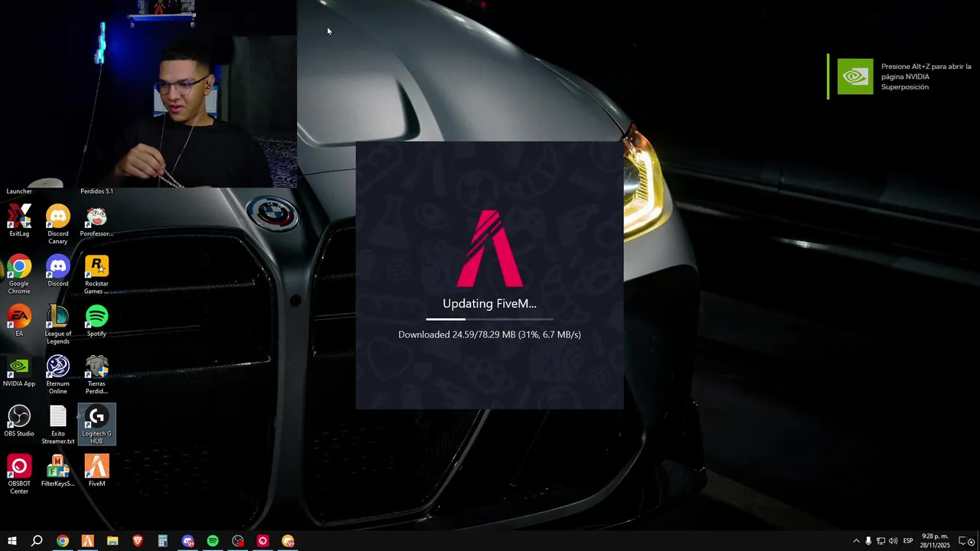Open Google Chrome desktop shortcut
The width and height of the screenshot is (980, 551).
click(19, 275)
